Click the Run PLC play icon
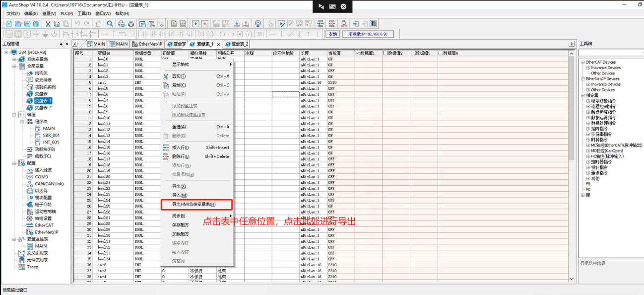 point(195,24)
